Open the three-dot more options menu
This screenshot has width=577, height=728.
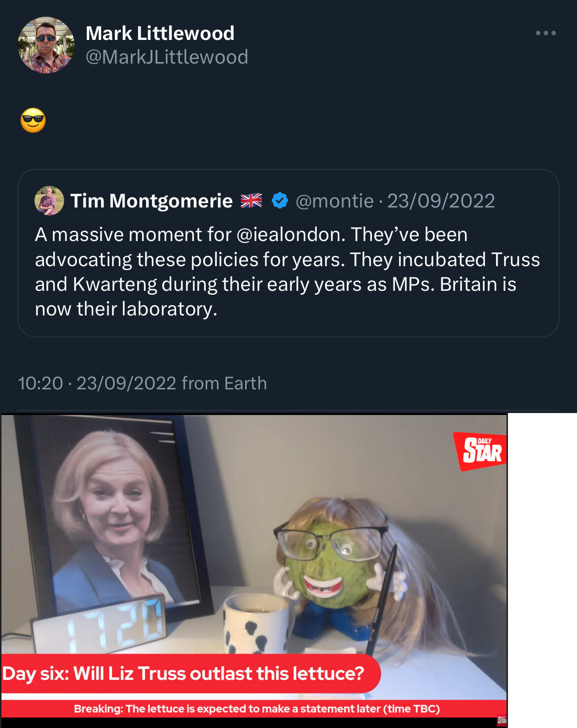[545, 33]
